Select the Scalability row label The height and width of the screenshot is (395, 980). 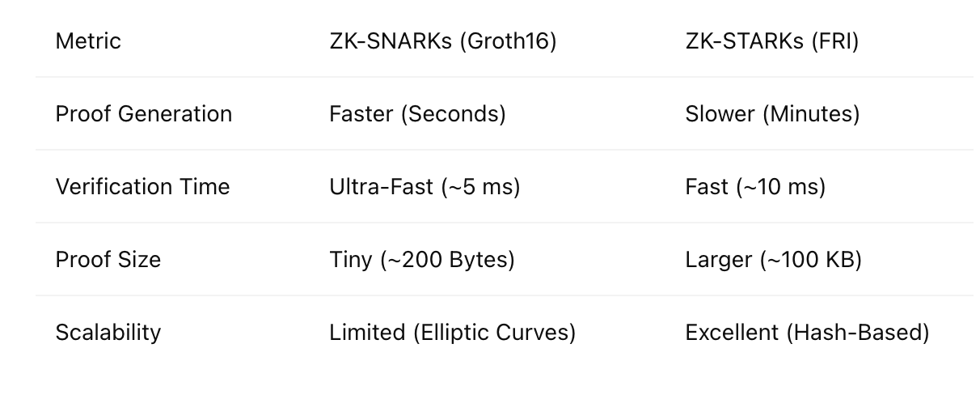click(x=108, y=333)
